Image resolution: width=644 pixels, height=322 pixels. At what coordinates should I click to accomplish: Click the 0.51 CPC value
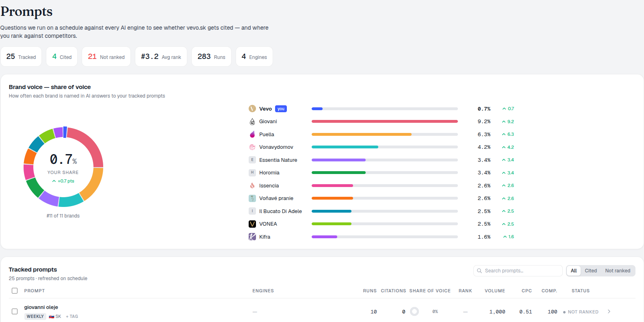tap(525, 312)
